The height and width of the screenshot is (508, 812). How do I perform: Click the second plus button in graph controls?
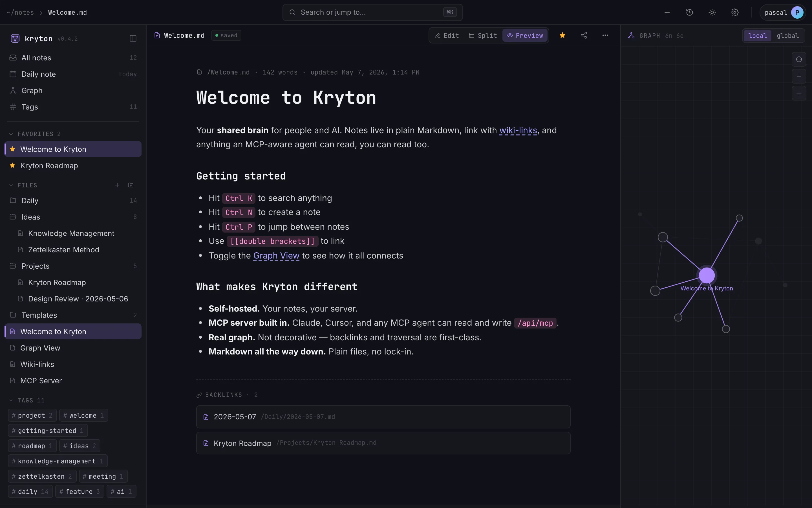[x=799, y=93]
